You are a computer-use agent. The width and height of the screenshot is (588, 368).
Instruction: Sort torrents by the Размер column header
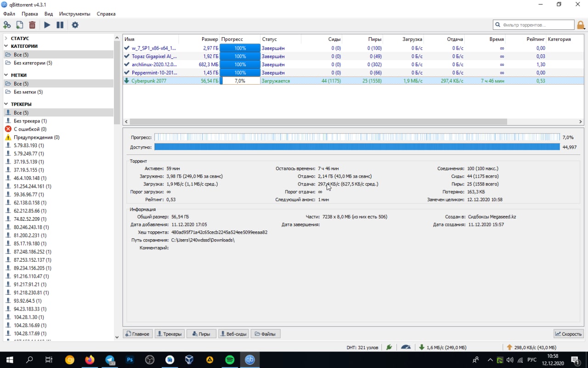click(x=199, y=39)
